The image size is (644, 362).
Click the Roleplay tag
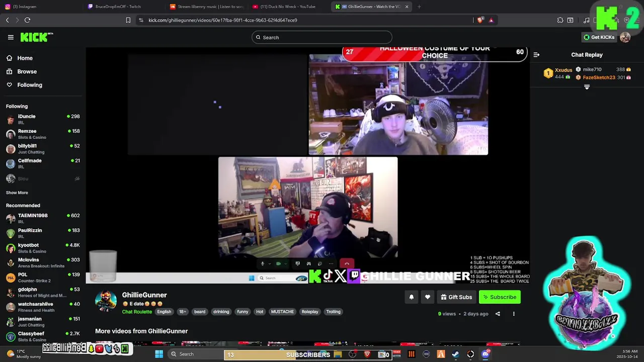[x=310, y=312]
